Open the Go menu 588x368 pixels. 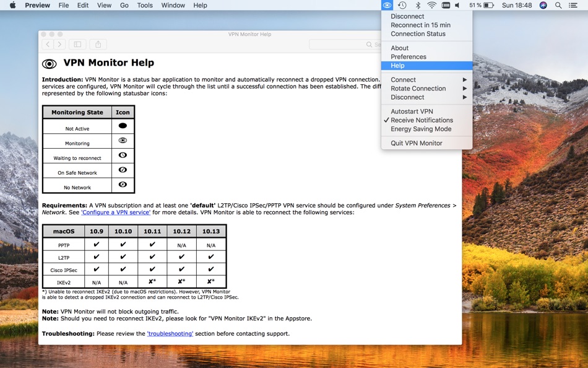[124, 5]
